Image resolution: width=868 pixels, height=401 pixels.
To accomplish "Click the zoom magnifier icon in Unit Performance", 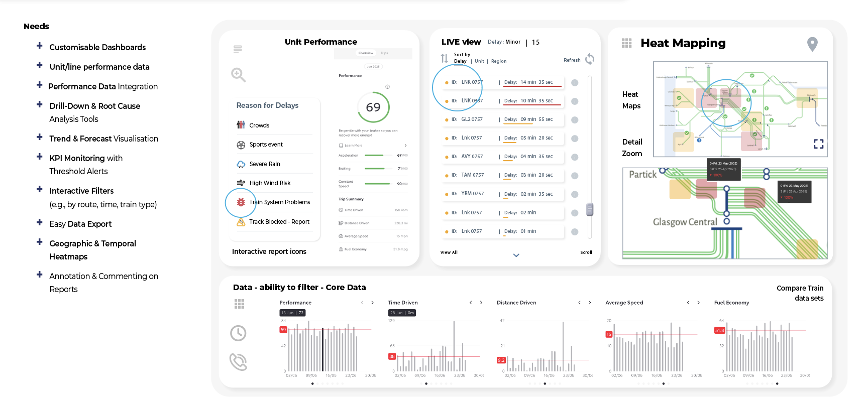I will 238,75.
